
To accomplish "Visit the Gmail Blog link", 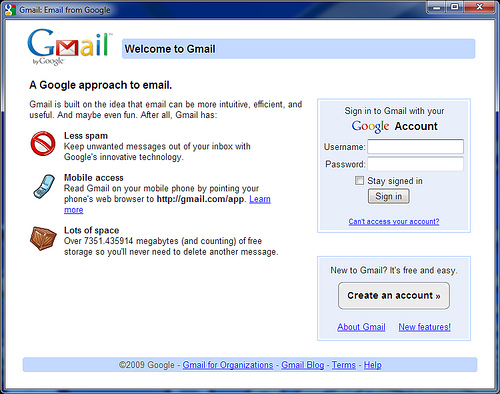I will click(x=303, y=365).
